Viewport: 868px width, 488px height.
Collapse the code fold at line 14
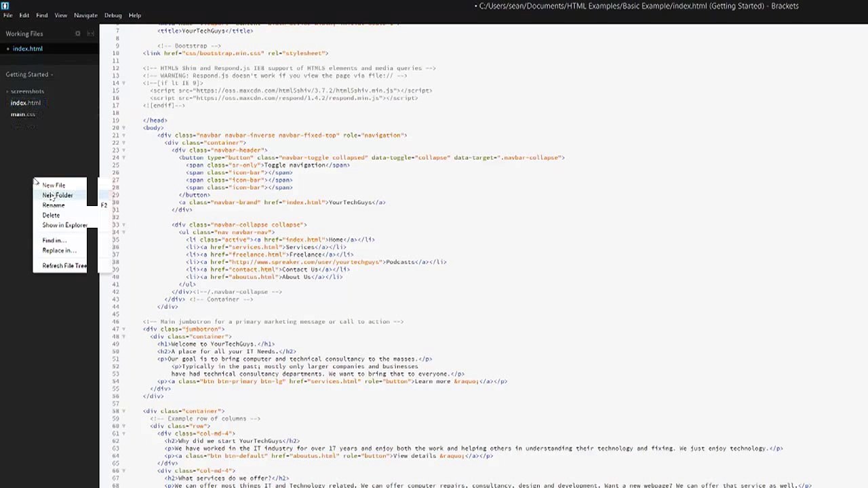pos(123,83)
